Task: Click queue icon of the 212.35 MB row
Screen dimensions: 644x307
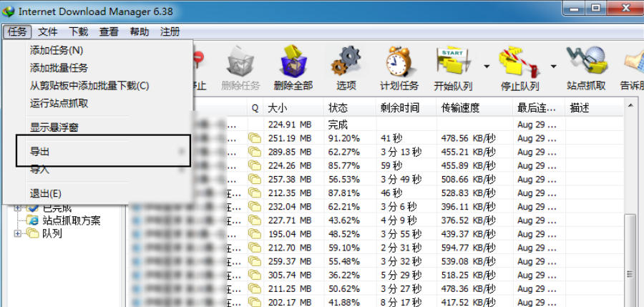Action: point(255,193)
